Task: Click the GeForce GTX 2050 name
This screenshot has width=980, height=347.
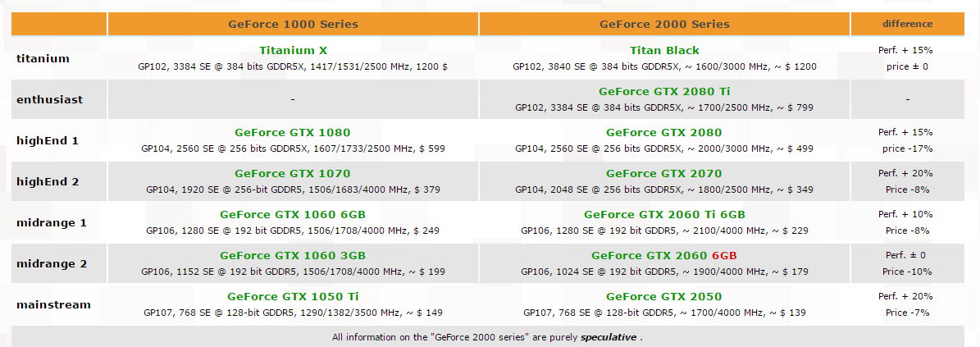Action: (663, 296)
